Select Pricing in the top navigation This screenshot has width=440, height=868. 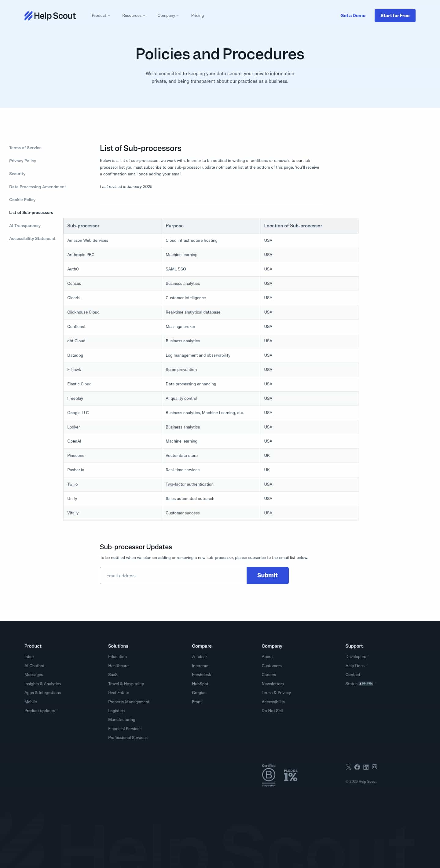click(x=197, y=16)
